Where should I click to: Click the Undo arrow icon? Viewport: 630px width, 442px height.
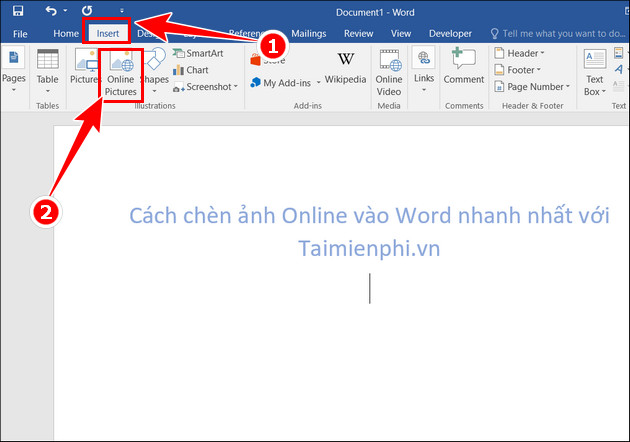51,10
